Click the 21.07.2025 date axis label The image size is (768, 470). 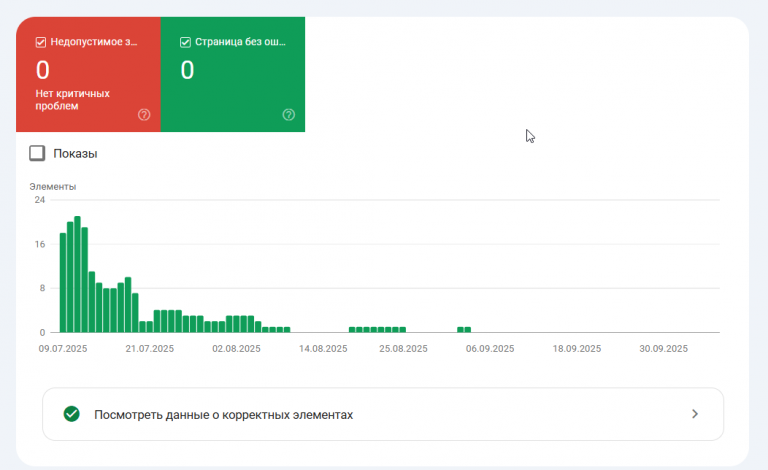point(150,349)
